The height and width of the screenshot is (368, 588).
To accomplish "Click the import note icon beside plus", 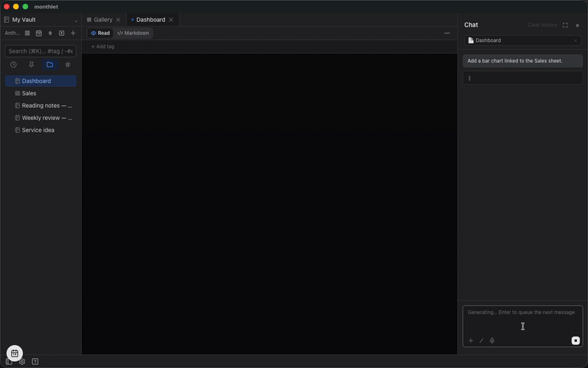I will point(62,33).
